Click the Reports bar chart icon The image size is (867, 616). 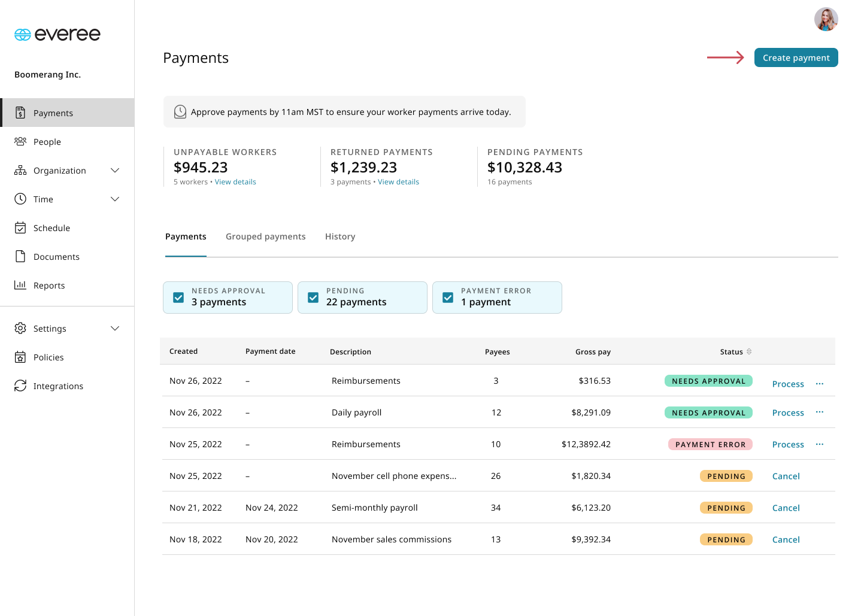pos(20,285)
